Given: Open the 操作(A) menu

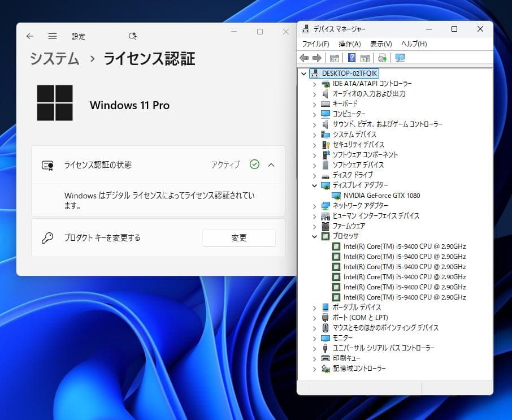Looking at the screenshot, I should pyautogui.click(x=350, y=44).
